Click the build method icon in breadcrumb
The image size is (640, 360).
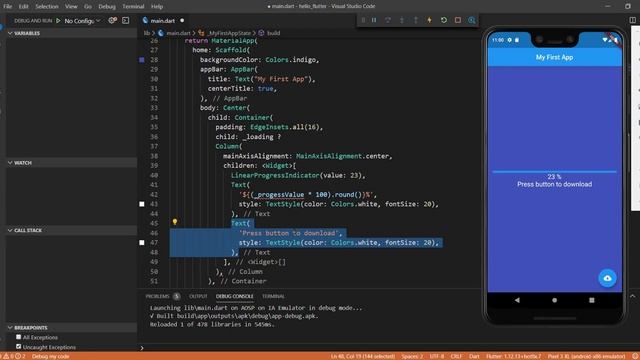point(261,33)
